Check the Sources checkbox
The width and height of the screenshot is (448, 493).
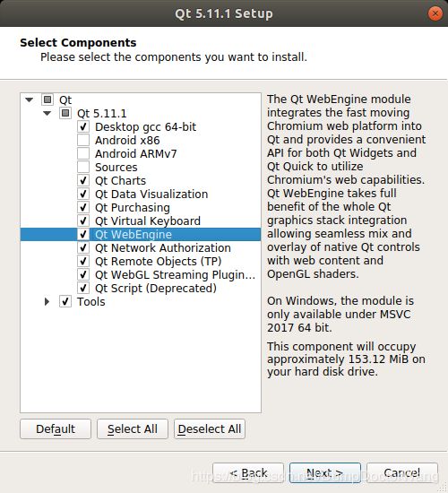tap(83, 167)
